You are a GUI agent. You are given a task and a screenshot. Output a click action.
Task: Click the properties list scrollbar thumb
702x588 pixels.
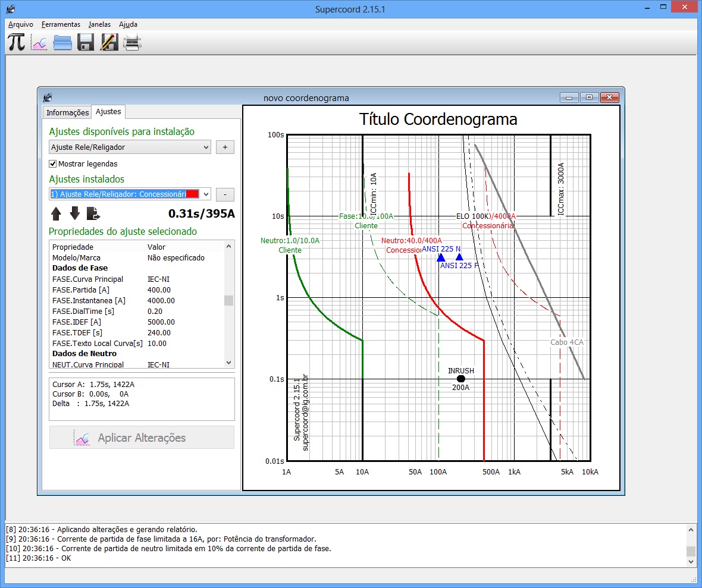click(x=229, y=300)
